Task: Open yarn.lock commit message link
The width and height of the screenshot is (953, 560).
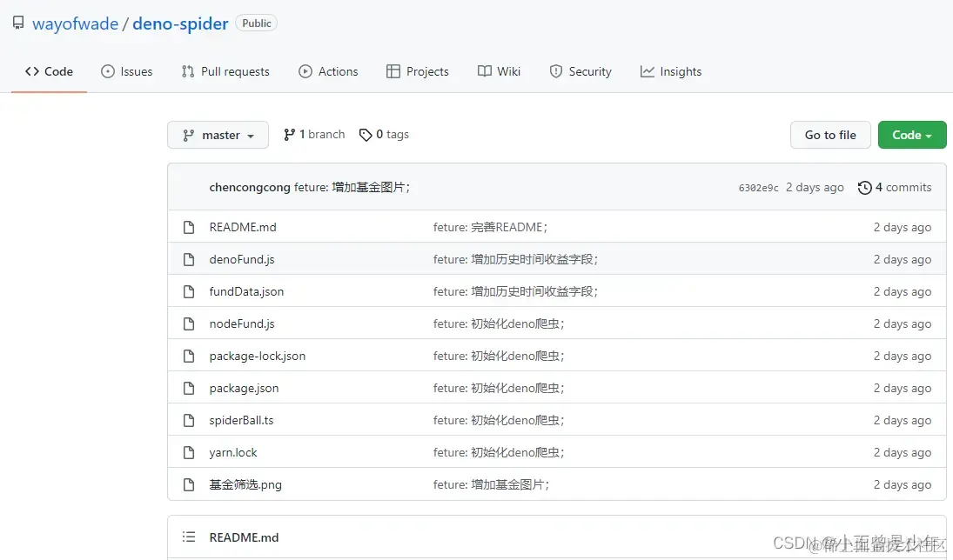Action: pos(499,452)
